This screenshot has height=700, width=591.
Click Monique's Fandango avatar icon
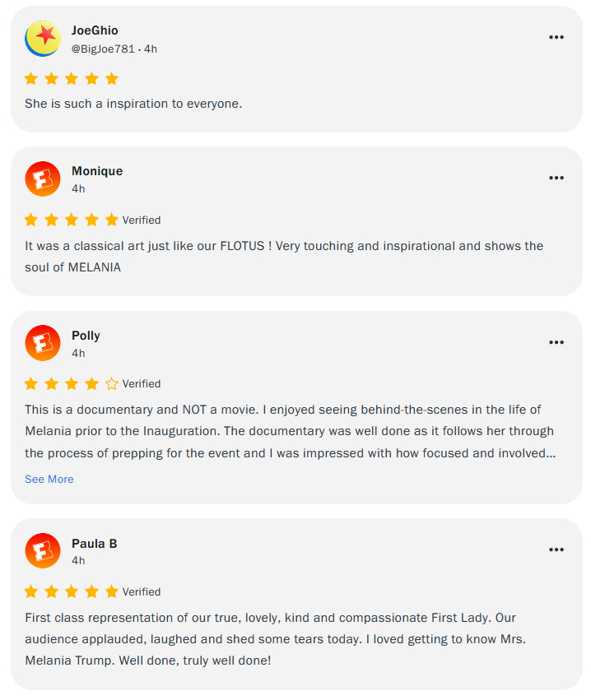tap(43, 178)
